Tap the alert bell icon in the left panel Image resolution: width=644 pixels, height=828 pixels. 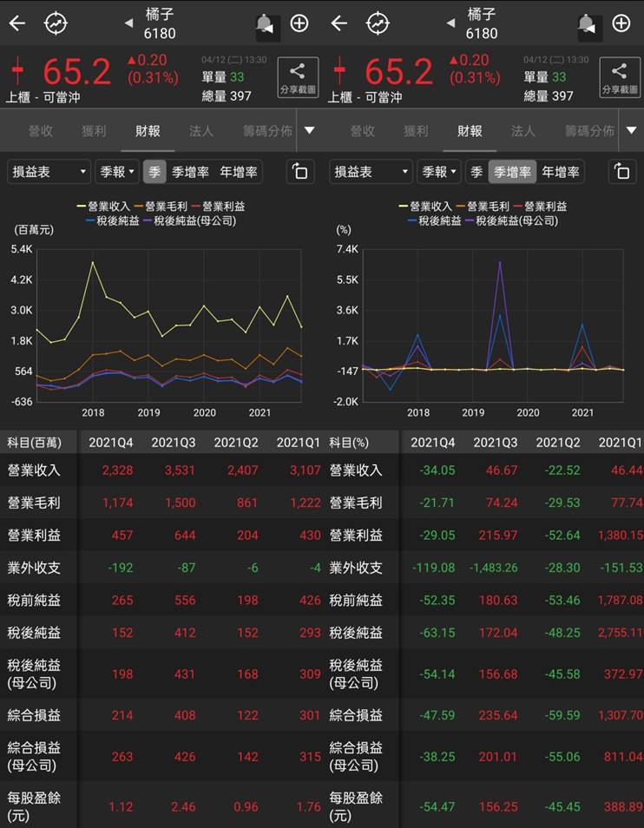[x=266, y=25]
